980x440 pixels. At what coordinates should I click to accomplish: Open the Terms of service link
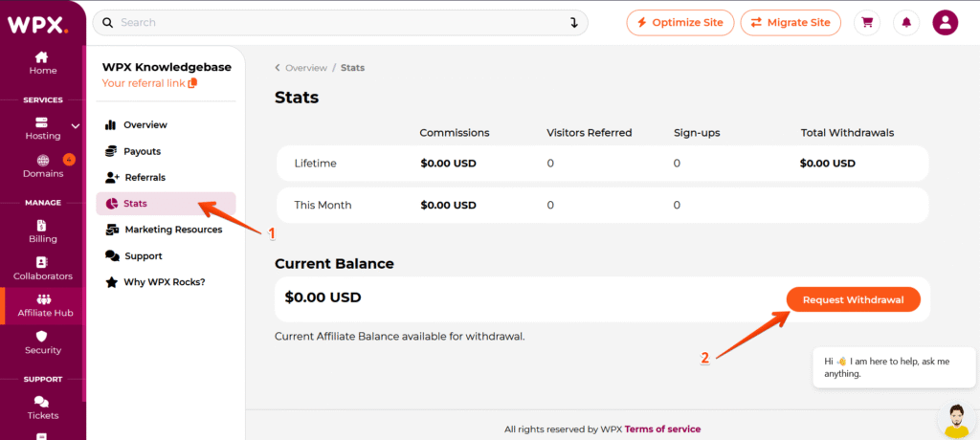pyautogui.click(x=662, y=429)
